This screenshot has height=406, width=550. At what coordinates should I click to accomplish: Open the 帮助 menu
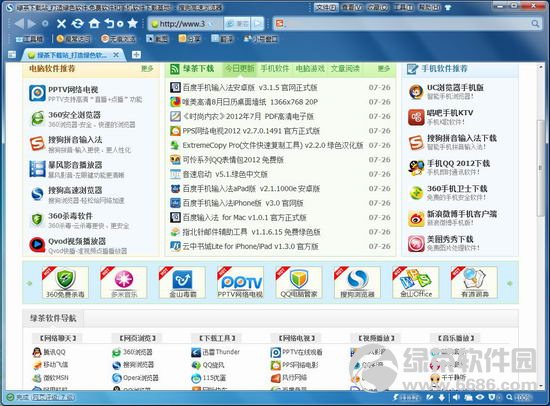[429, 7]
